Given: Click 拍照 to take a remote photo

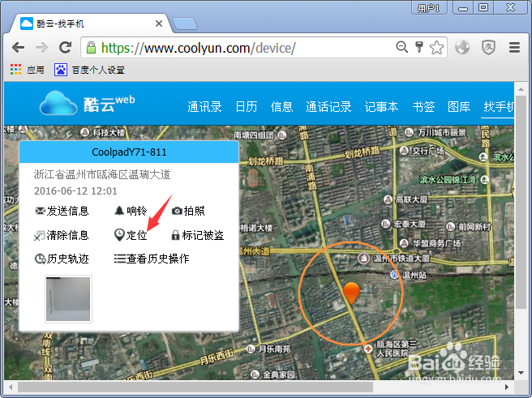Looking at the screenshot, I should [x=188, y=211].
